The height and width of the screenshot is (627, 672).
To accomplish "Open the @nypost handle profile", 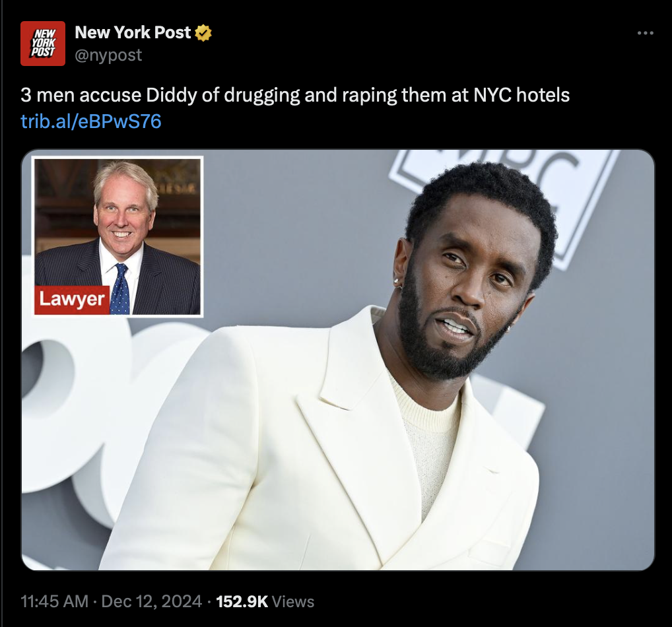I will [x=108, y=55].
